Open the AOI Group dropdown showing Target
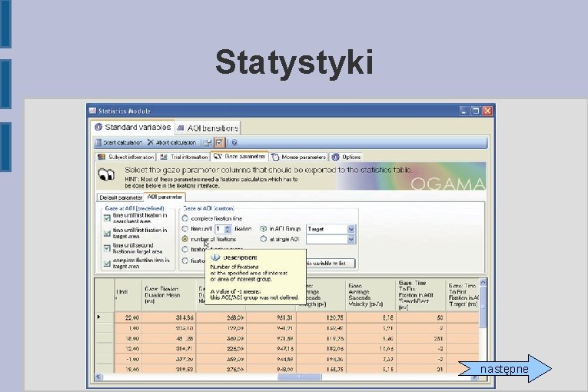 [331, 229]
